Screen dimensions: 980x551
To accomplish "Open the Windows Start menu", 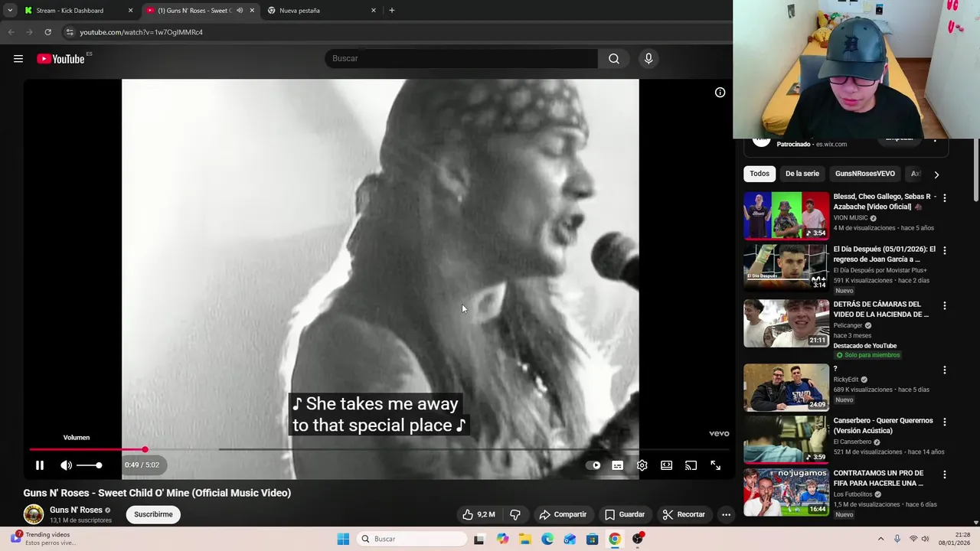I will tap(343, 539).
